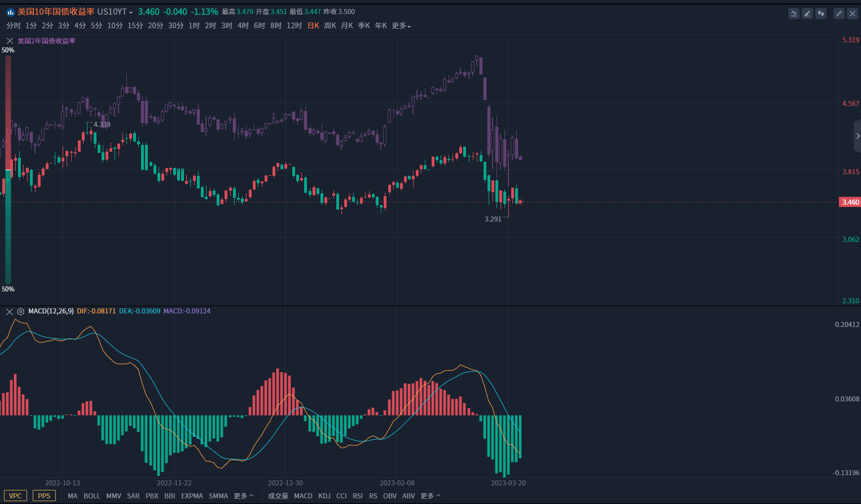Toggle the PPS button
861x504 pixels.
coord(44,496)
